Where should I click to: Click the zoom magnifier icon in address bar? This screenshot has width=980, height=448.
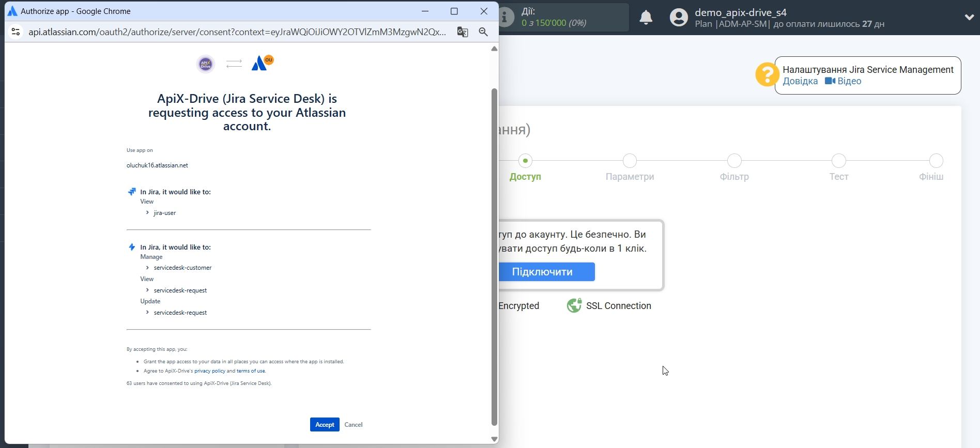click(x=483, y=32)
